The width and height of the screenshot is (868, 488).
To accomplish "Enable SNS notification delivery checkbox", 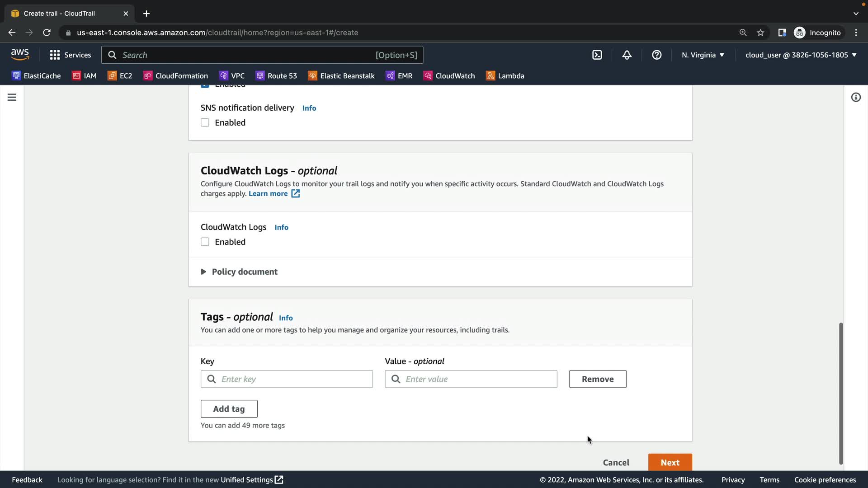I will [205, 122].
